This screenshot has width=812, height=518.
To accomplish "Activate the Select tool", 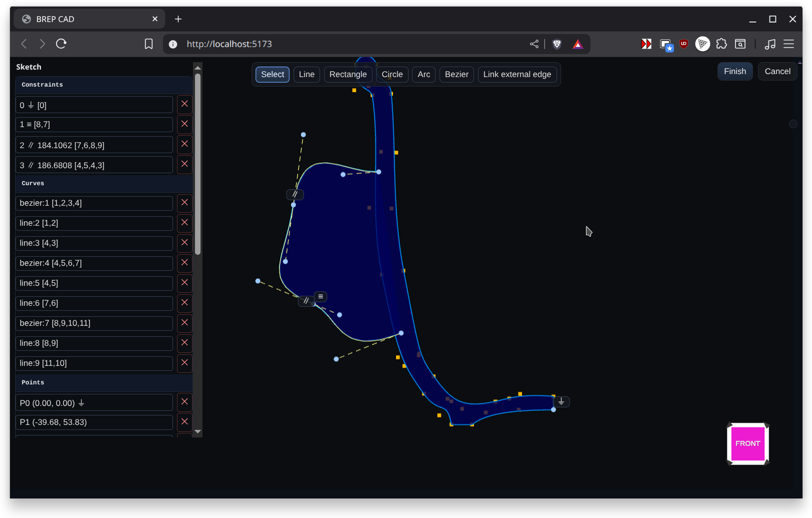I will [x=272, y=75].
